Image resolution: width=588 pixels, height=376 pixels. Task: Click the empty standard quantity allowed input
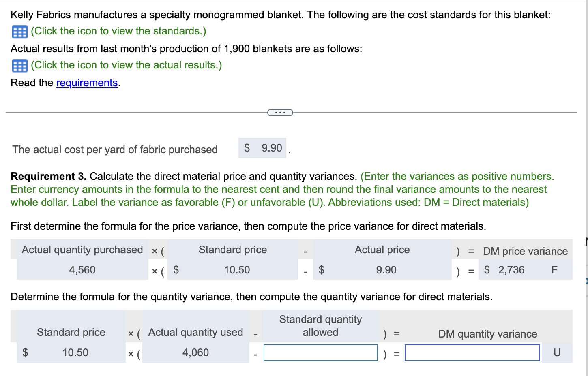point(320,352)
